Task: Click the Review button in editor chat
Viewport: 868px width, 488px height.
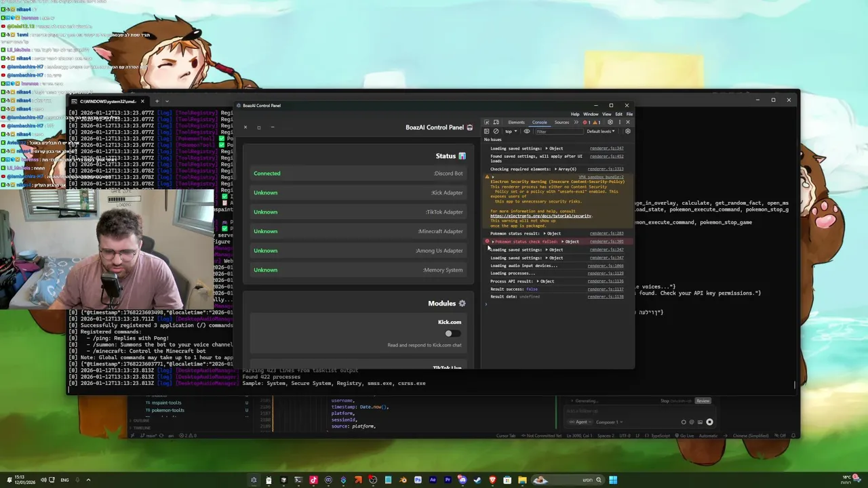Action: pos(703,401)
